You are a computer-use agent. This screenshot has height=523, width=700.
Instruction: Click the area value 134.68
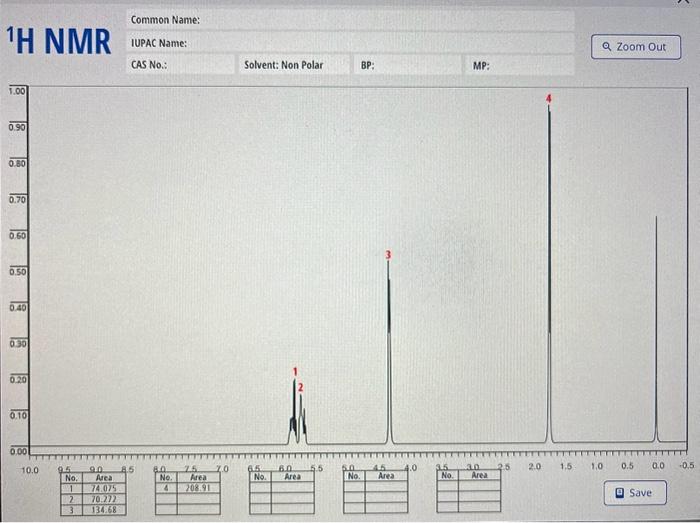click(104, 510)
